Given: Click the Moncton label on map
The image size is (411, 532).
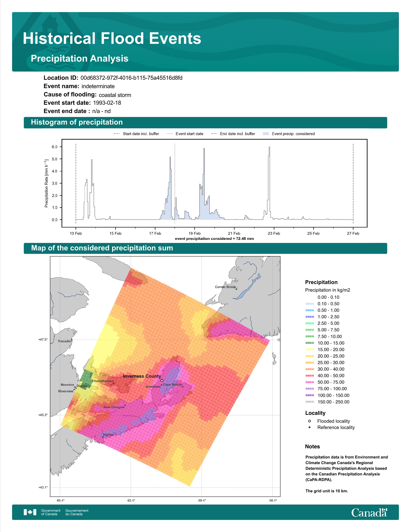Looking at the screenshot, I should (67, 385).
